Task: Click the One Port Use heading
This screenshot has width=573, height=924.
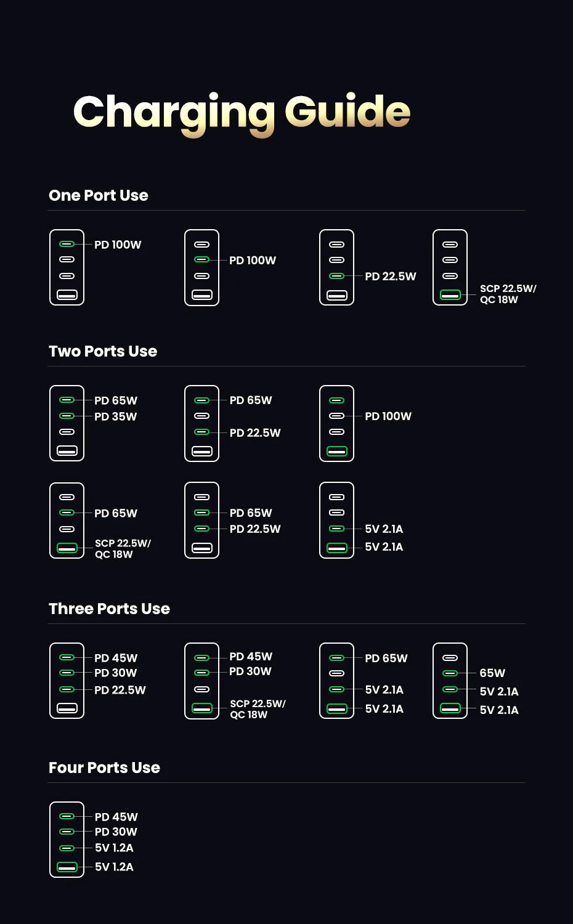Action: [99, 195]
